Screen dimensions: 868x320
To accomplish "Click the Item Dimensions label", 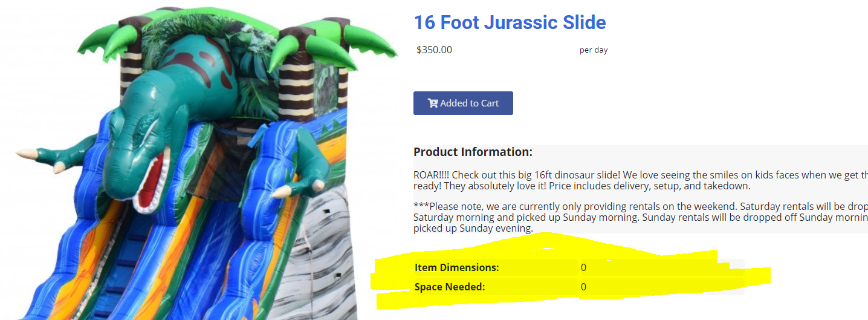I will point(457,267).
